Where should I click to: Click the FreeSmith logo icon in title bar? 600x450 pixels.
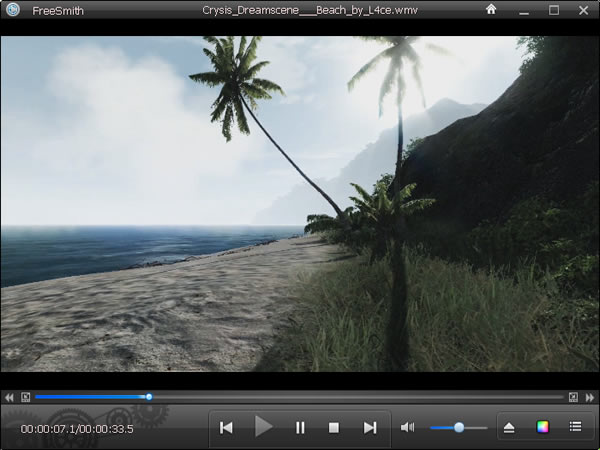[13, 10]
